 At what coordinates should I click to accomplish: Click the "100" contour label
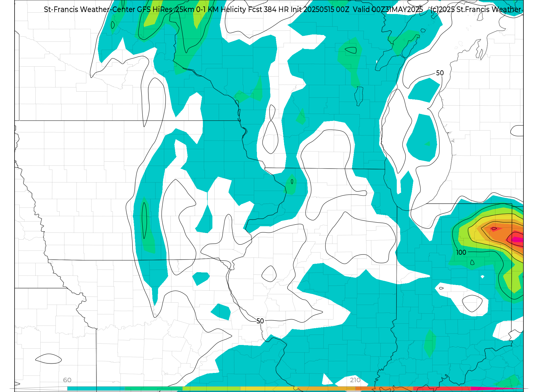click(x=461, y=252)
